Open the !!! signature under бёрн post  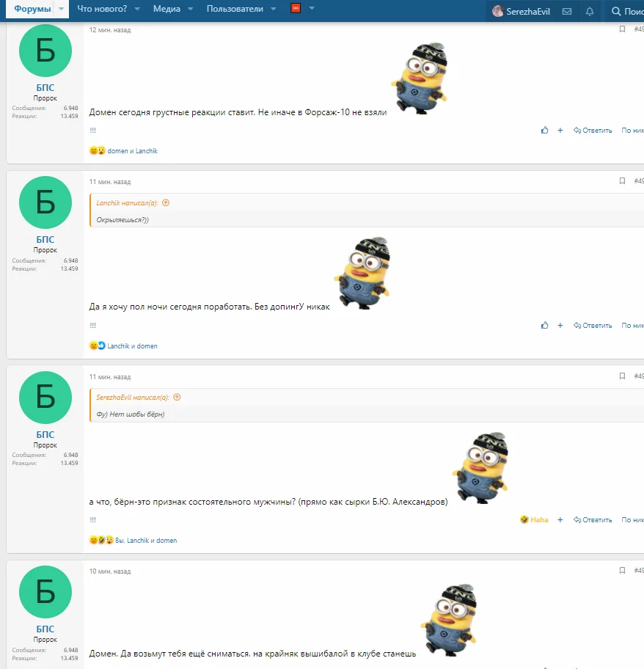click(x=93, y=519)
